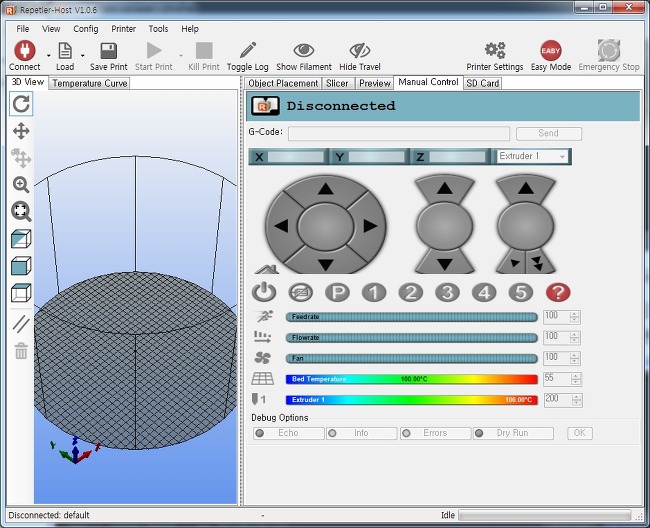Screen dimensions: 650x528
Task: Toggle Hide Travel eye icon
Action: point(359,50)
